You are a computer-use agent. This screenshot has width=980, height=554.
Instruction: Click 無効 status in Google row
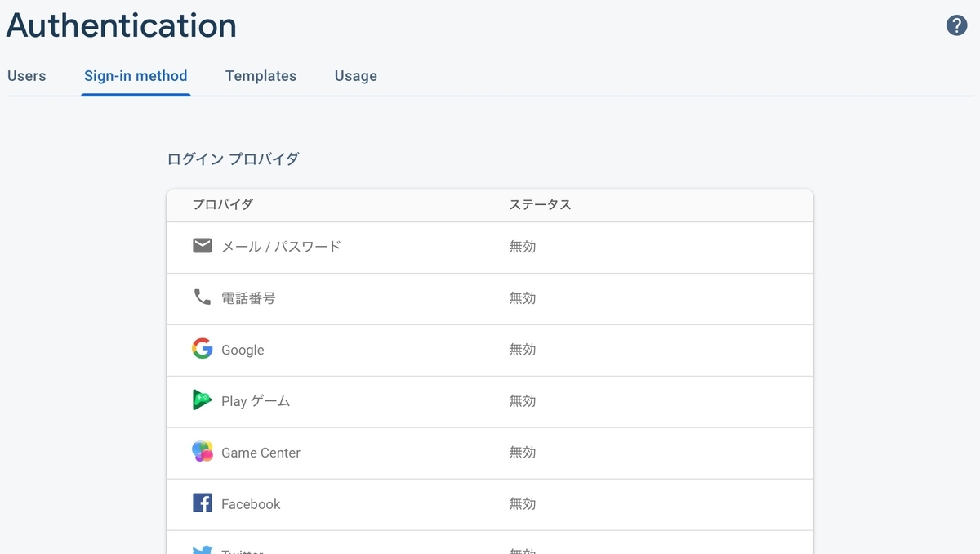[x=523, y=350]
